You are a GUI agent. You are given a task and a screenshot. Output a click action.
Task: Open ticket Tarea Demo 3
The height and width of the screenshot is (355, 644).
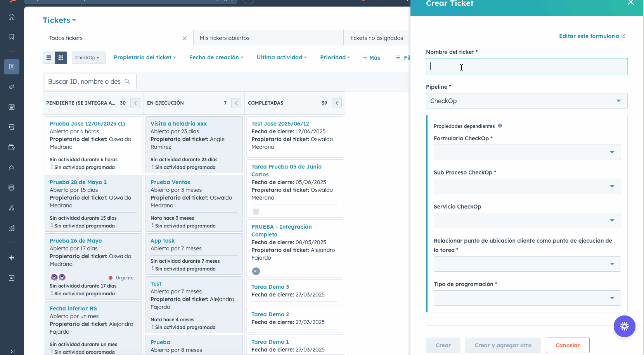(x=270, y=287)
